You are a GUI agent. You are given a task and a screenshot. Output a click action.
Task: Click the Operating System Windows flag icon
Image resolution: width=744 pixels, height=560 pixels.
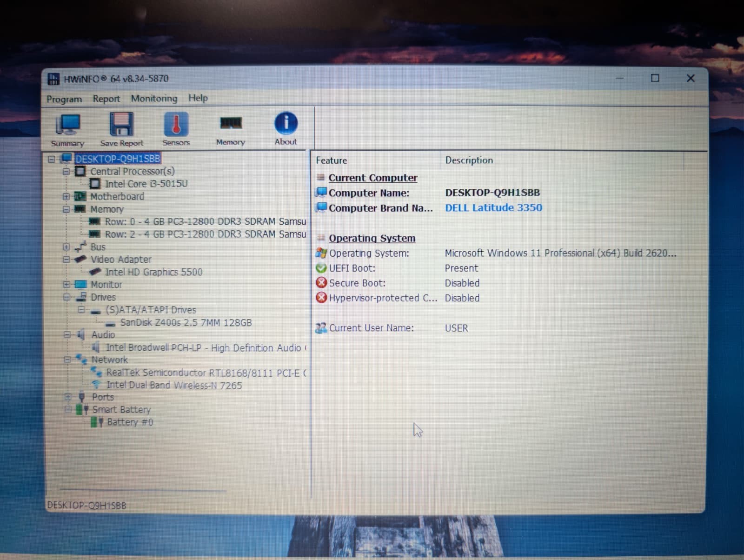click(x=321, y=253)
